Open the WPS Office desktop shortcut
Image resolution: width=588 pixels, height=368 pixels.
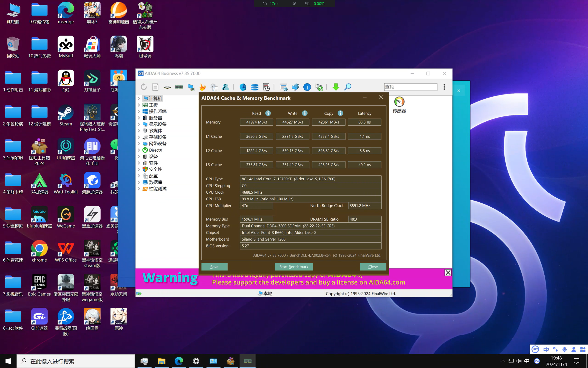click(66, 251)
